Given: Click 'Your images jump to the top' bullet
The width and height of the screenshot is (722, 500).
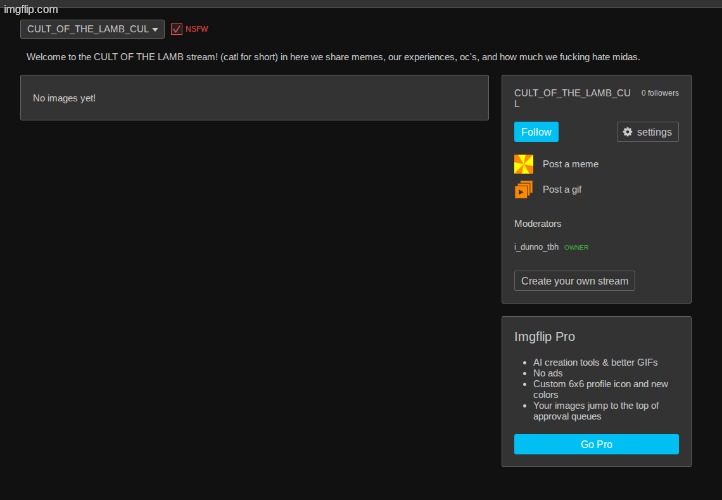Looking at the screenshot, I should [596, 411].
